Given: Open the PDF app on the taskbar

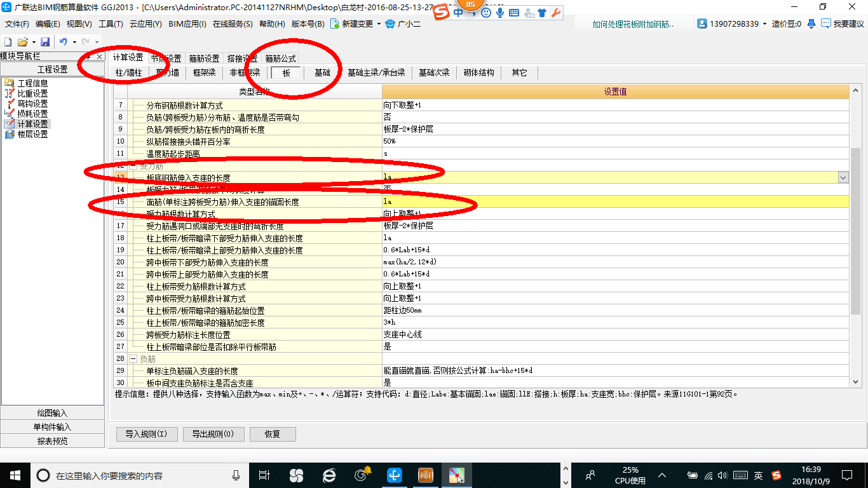Looking at the screenshot, I should [425, 475].
